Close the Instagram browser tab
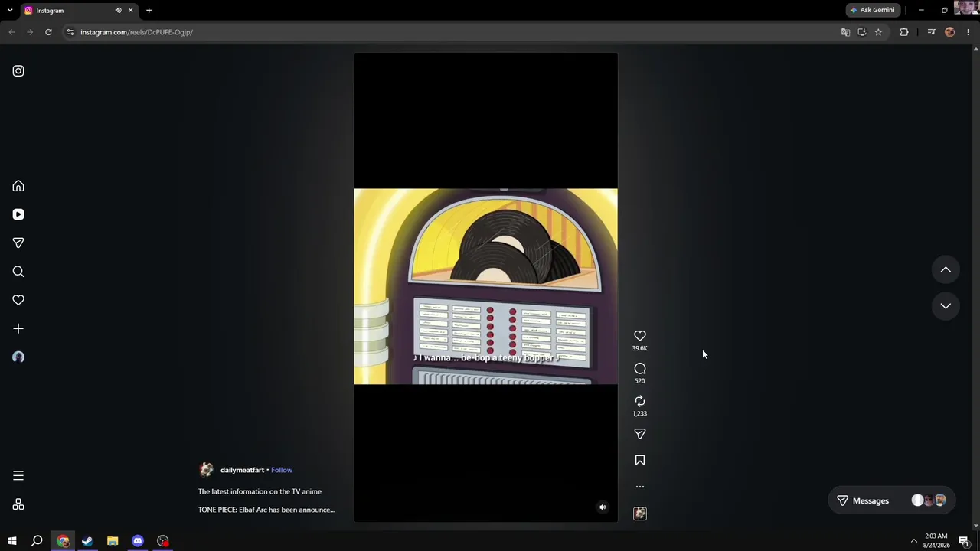Screen dimensions: 980x551 pyautogui.click(x=130, y=11)
